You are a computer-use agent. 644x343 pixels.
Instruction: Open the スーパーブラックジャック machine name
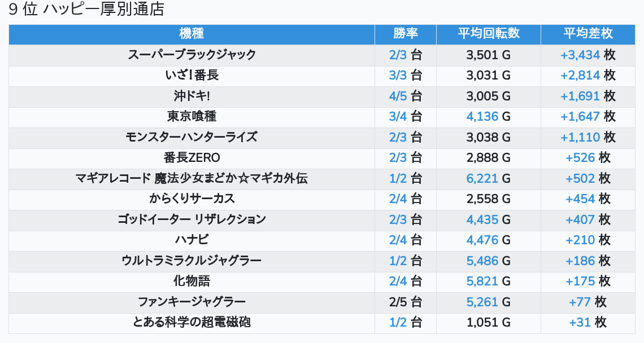click(192, 55)
